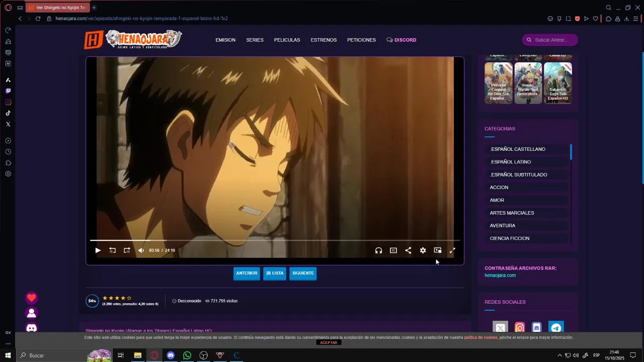Viewport: 644px width, 362px height.
Task: Open the share option in video player
Action: [x=408, y=250]
